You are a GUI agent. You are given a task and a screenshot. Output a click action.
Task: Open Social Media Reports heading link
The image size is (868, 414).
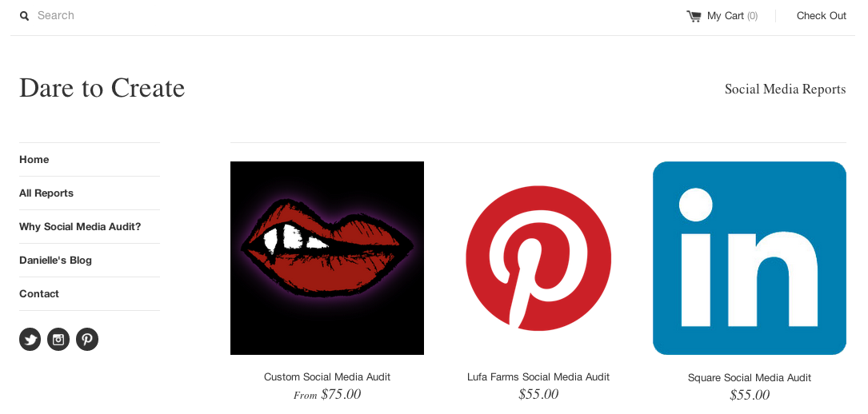click(x=785, y=90)
